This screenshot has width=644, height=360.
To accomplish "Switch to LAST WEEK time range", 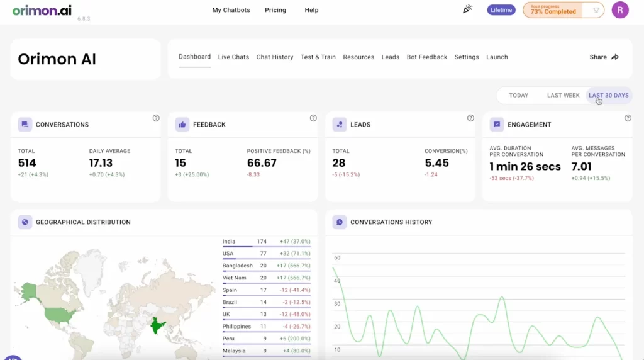I will coord(563,96).
